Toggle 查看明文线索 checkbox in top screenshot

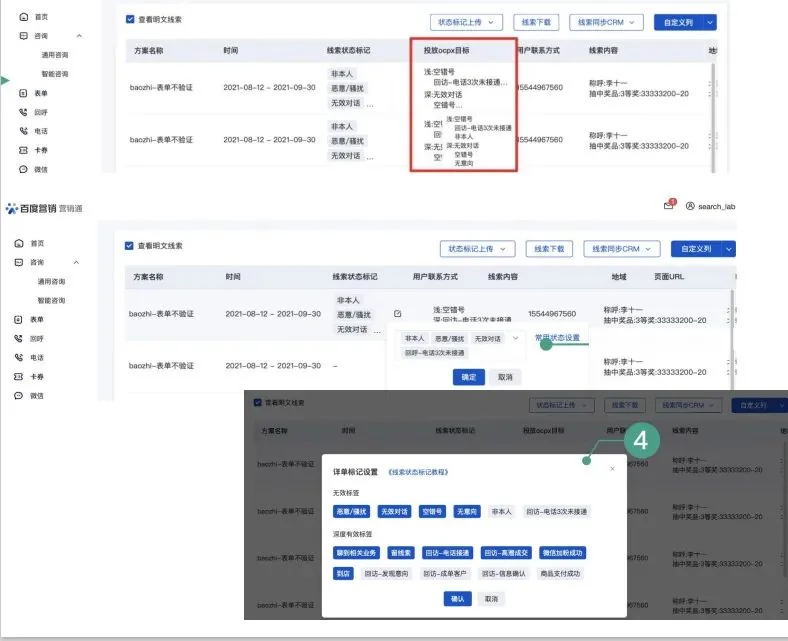pyautogui.click(x=130, y=19)
